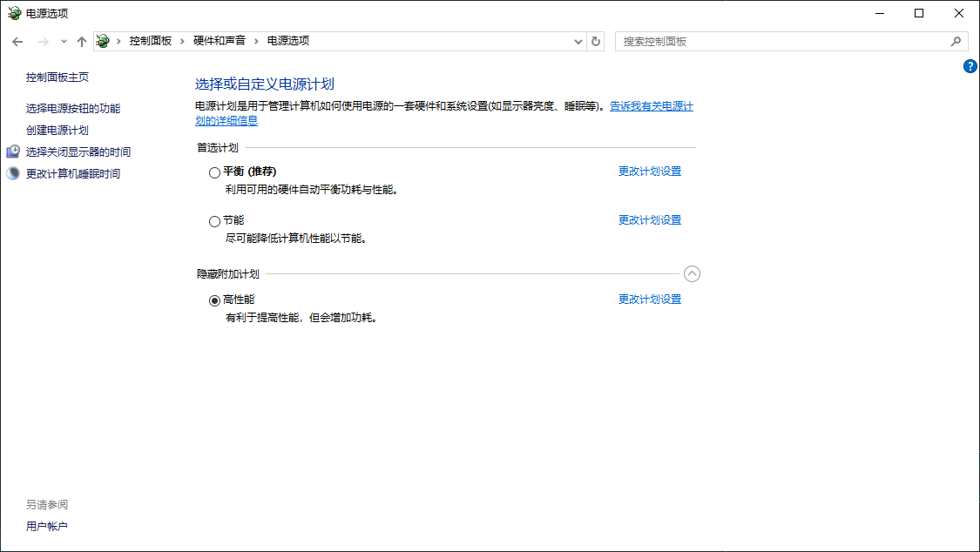Open 更改计划设置 for the 高性能 plan
The image size is (980, 552).
650,300
